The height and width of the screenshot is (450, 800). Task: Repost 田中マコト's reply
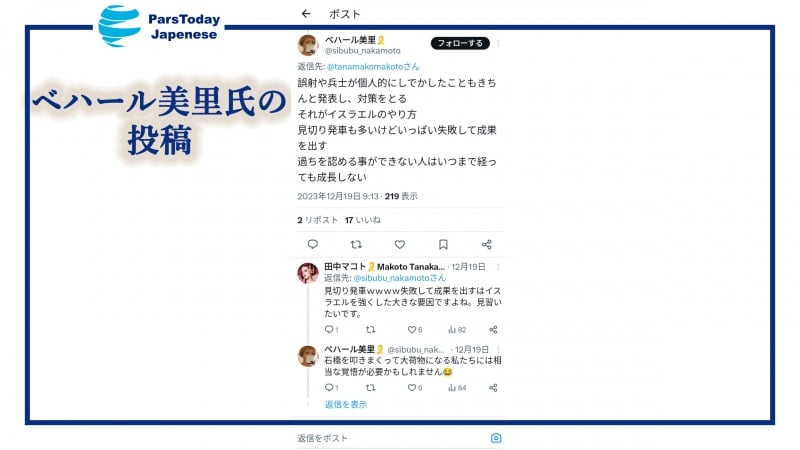click(371, 330)
